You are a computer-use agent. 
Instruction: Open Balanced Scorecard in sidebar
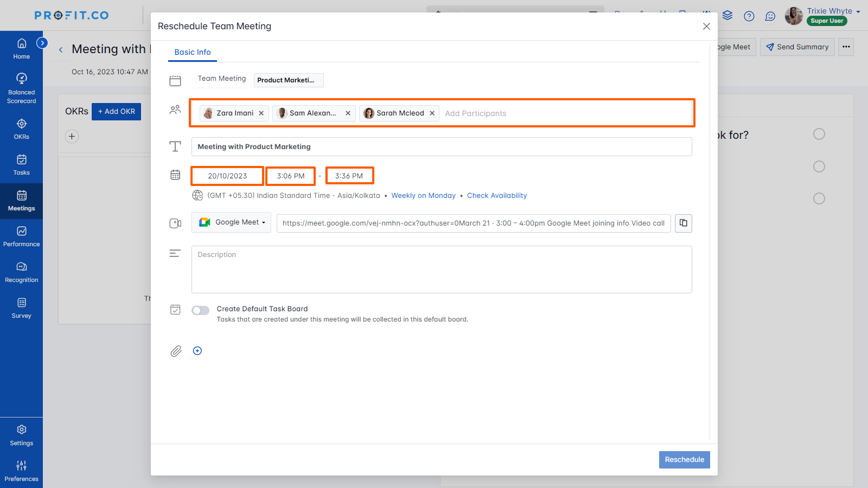[x=22, y=88]
